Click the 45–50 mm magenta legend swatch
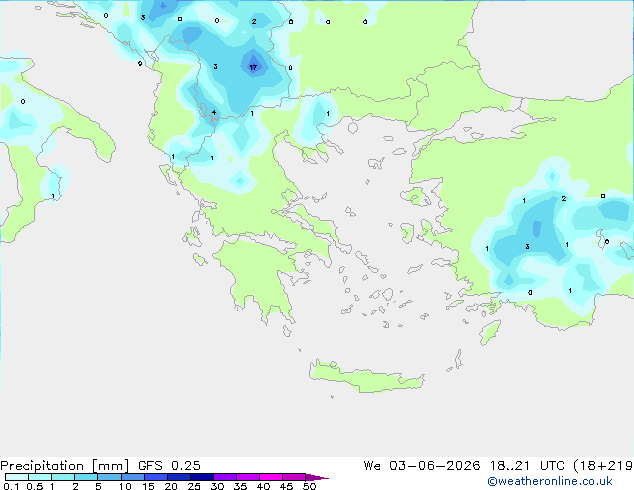The height and width of the screenshot is (490, 634). point(294,477)
